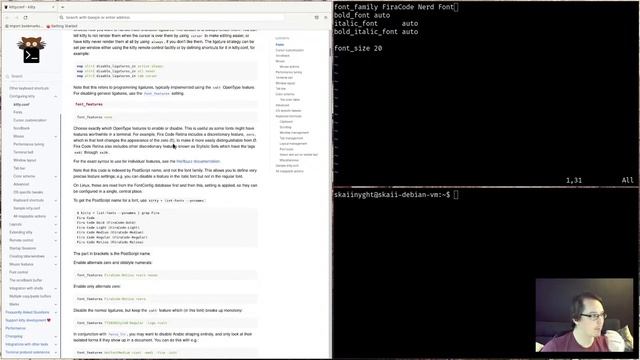
Task: Open Window layout in left sidebar
Action: [24, 160]
